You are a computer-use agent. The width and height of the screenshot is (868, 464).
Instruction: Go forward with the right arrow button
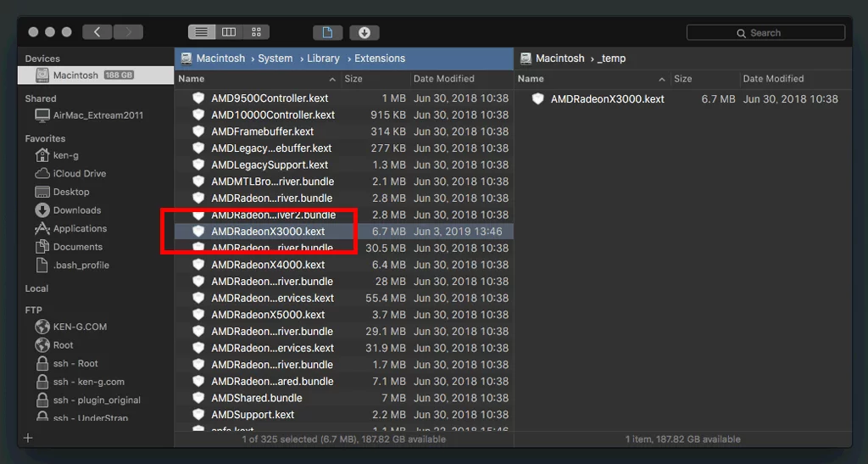(129, 32)
